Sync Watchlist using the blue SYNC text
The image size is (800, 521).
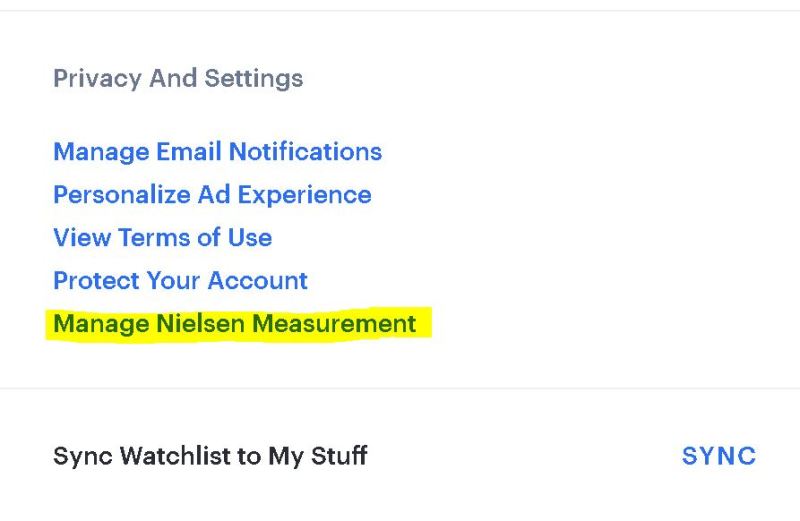click(718, 457)
